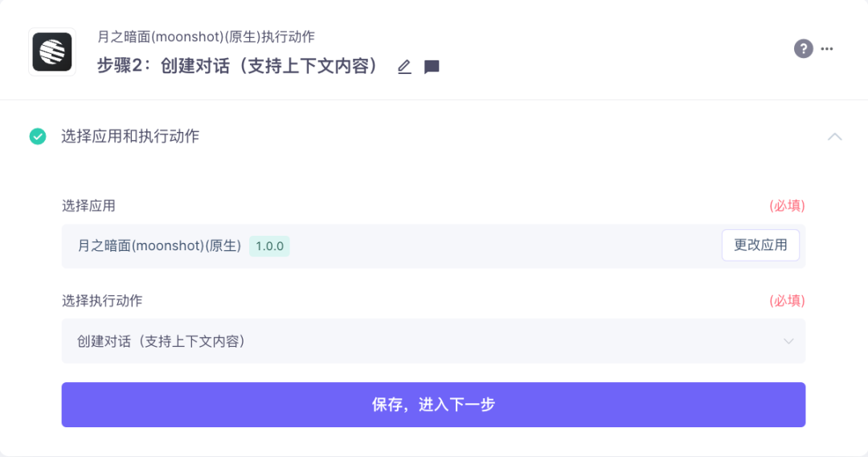Open the help question mark icon
Screen dimensions: 868x457
pos(803,49)
